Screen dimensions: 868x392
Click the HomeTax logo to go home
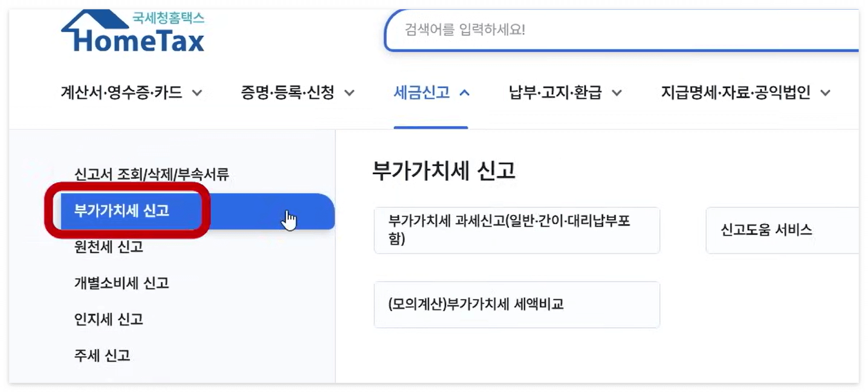coord(133,31)
